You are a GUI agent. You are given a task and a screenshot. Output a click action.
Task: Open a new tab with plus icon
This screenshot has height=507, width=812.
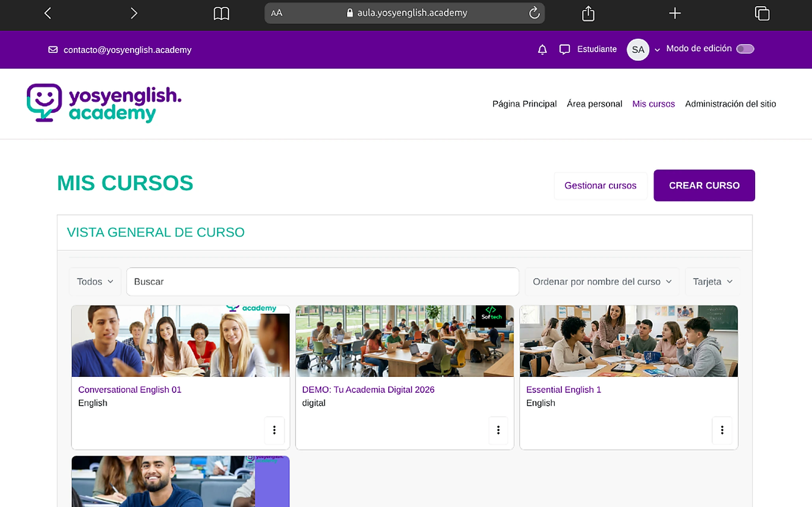point(675,13)
